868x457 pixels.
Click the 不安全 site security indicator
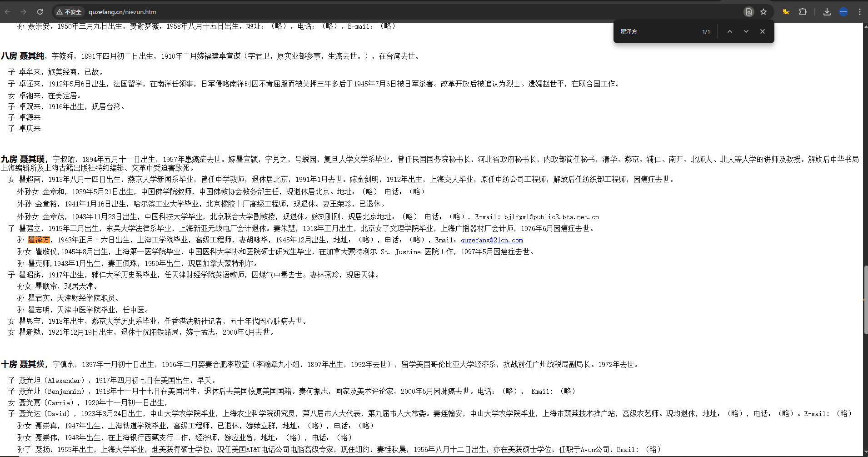69,12
